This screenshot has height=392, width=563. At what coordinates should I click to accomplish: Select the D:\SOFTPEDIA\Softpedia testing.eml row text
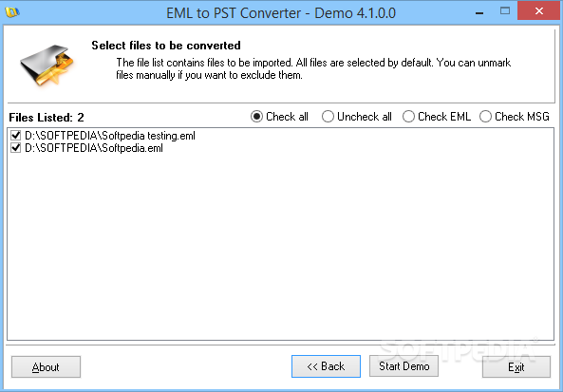(x=110, y=136)
